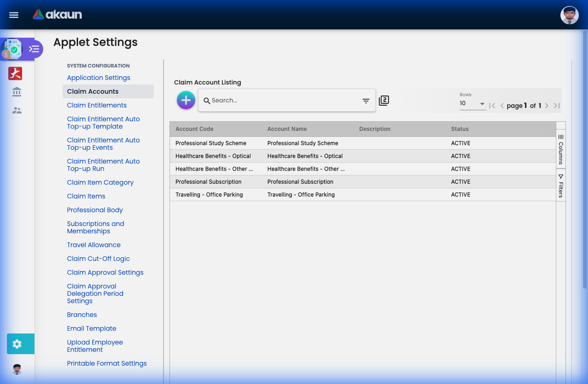
Task: Open Claim Approval Settings
Action: (105, 272)
